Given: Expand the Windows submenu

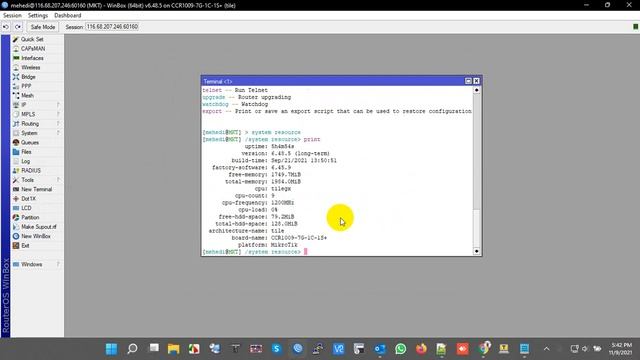Looking at the screenshot, I should coord(37,264).
